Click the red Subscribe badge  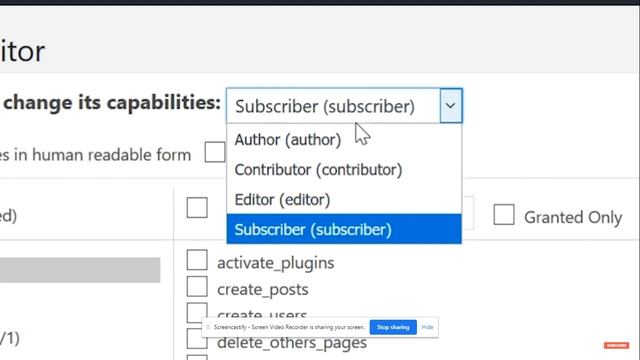click(616, 345)
